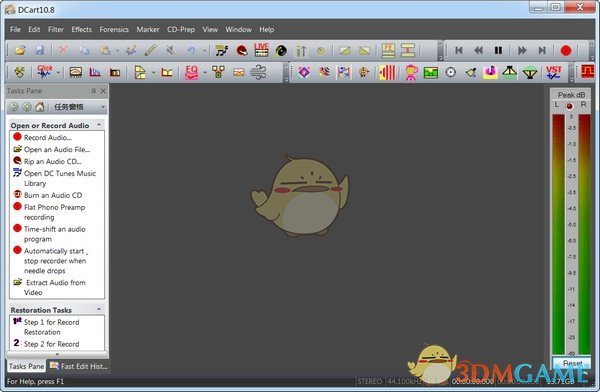The width and height of the screenshot is (600, 392).
Task: Click the pencil edit tool icon
Action: pyautogui.click(x=151, y=51)
